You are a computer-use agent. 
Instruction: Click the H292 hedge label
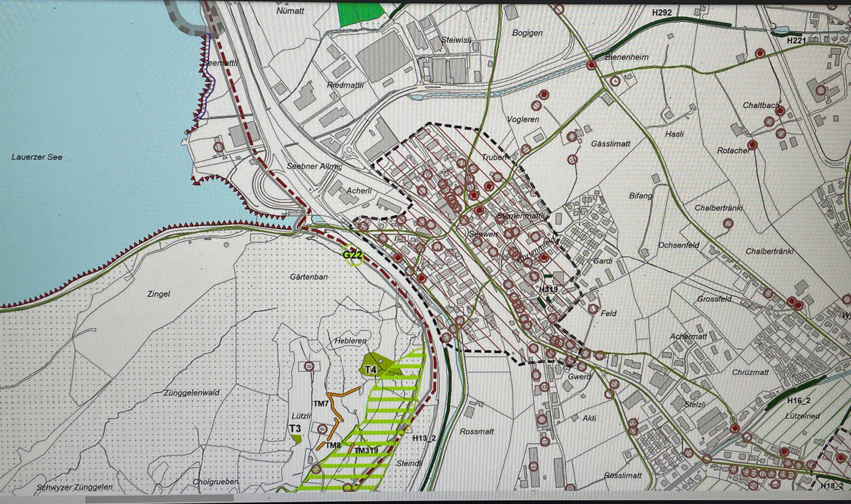pos(662,13)
